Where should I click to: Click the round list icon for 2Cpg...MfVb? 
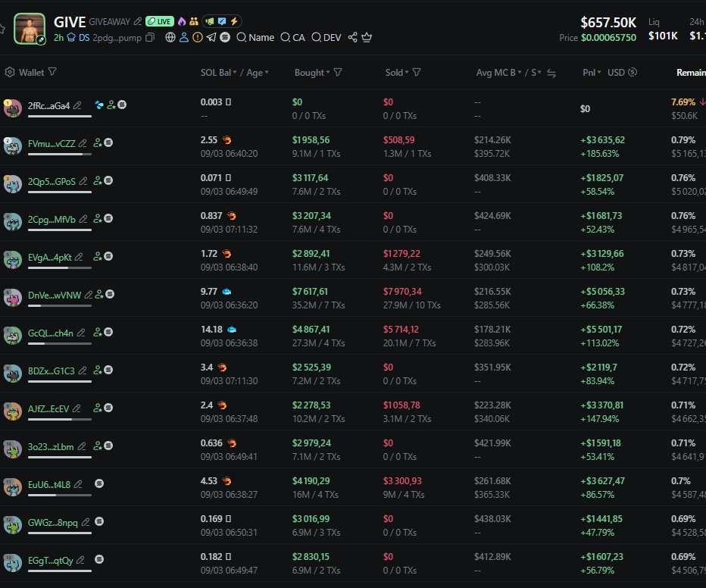(x=108, y=218)
